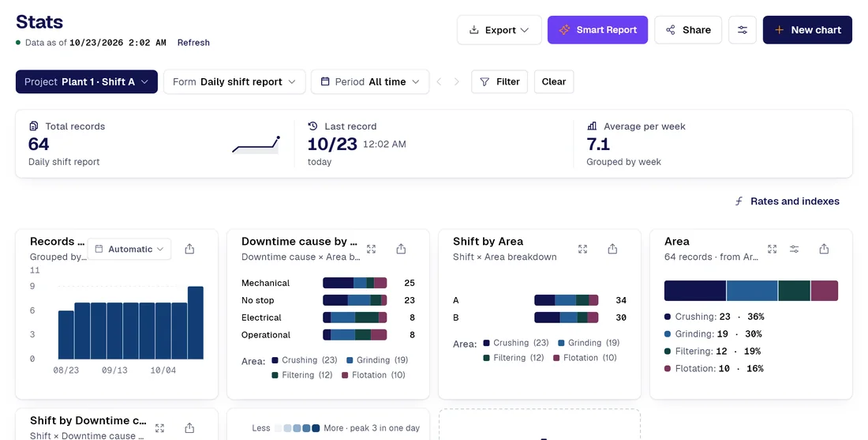Click the '7.1' average per week value
The height and width of the screenshot is (440, 868).
coord(598,144)
